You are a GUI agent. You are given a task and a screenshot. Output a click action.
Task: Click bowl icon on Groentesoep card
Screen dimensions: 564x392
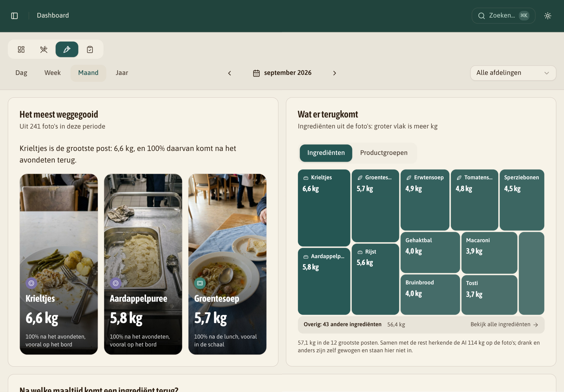tap(200, 283)
